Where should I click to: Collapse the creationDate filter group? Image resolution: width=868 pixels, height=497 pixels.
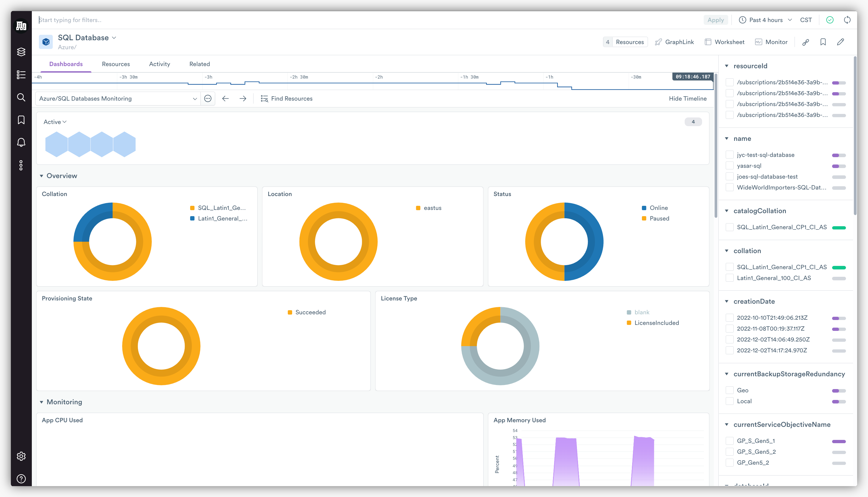click(727, 302)
